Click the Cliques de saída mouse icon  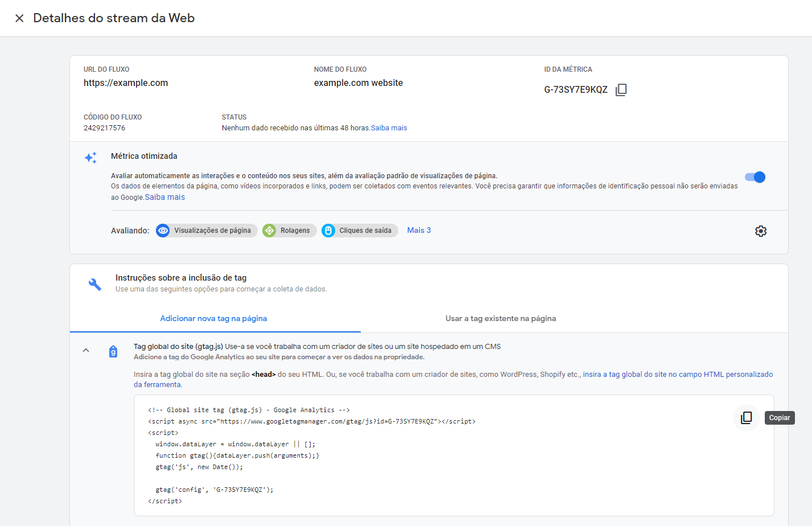(328, 231)
